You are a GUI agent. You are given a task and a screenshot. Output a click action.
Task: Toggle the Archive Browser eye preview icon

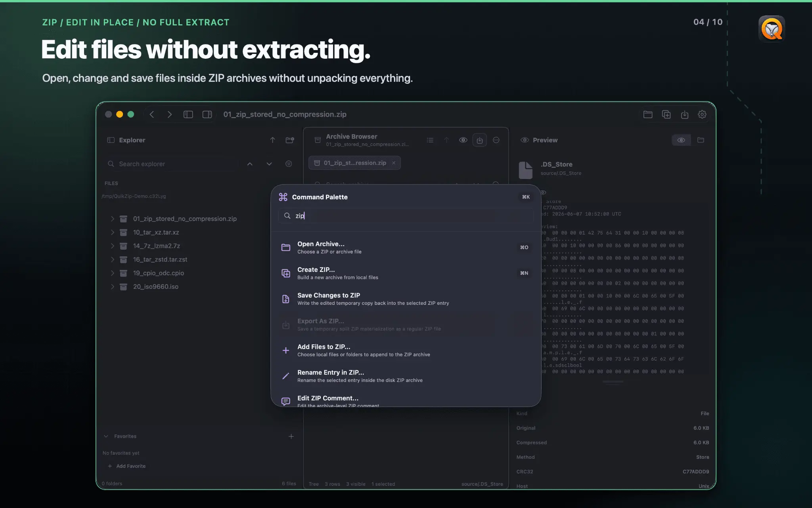point(463,140)
